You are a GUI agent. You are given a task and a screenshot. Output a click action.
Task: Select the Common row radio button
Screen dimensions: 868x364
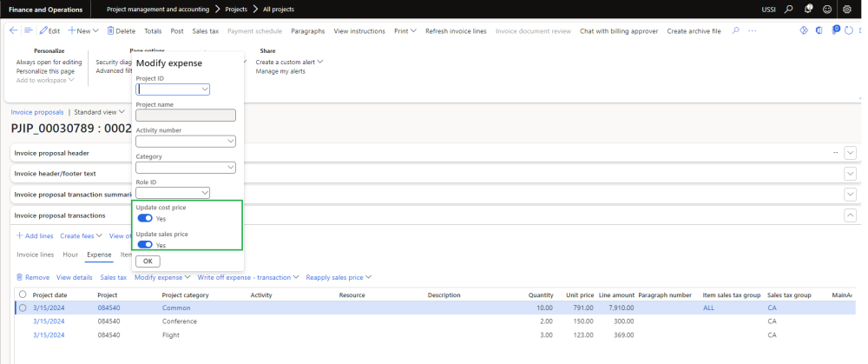click(x=23, y=308)
